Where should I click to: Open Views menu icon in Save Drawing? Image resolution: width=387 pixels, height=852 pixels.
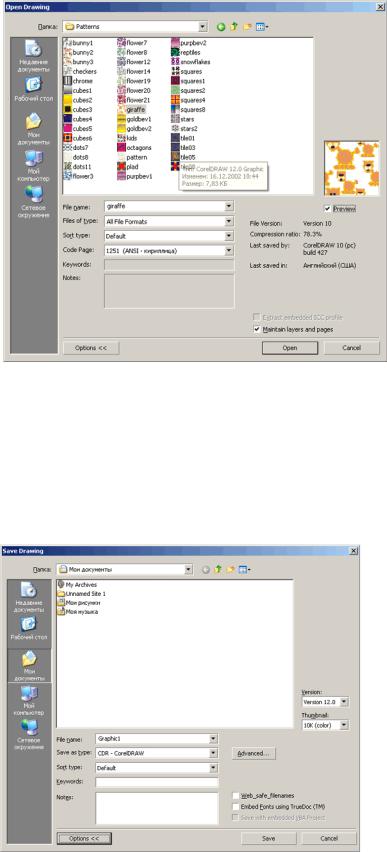(245, 569)
